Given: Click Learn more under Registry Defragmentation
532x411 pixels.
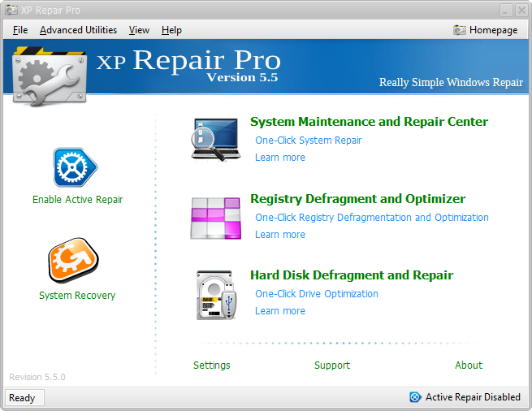Looking at the screenshot, I should point(280,235).
